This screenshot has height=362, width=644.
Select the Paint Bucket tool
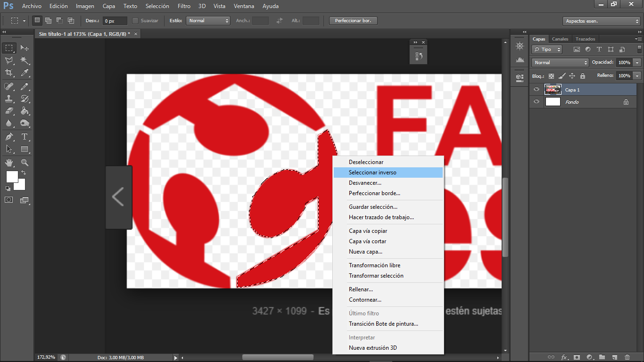25,111
